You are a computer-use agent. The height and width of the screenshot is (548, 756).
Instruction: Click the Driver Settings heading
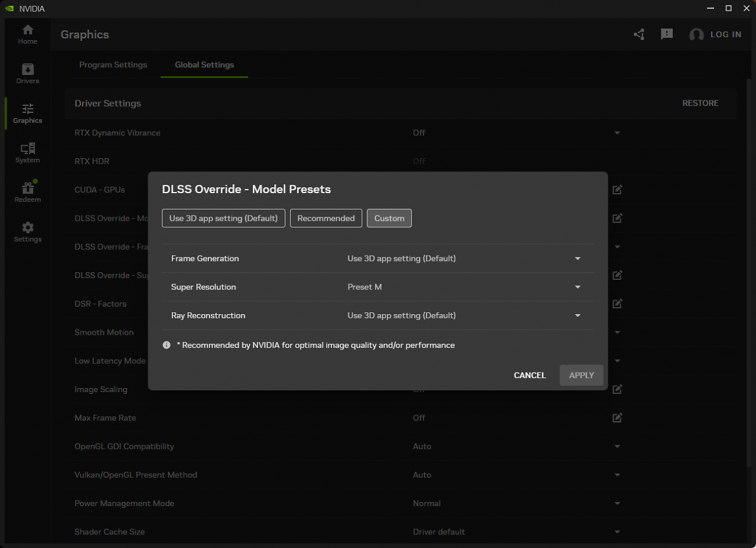(107, 103)
